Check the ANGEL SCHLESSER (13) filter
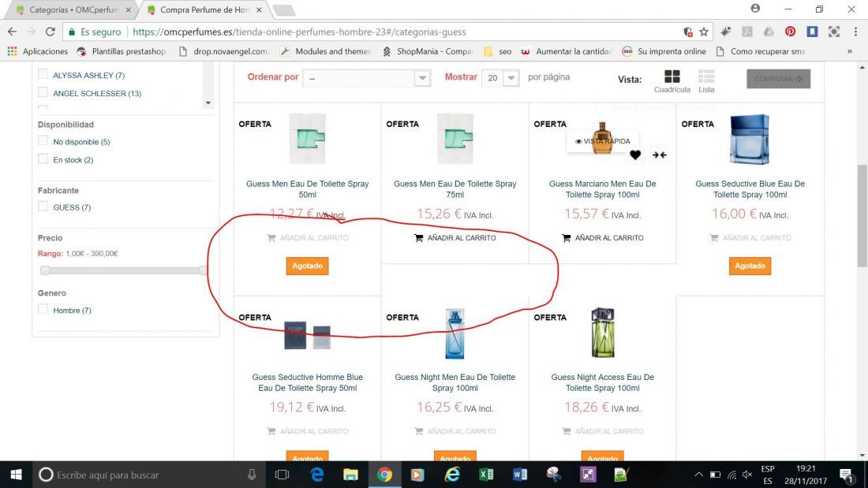 43,92
